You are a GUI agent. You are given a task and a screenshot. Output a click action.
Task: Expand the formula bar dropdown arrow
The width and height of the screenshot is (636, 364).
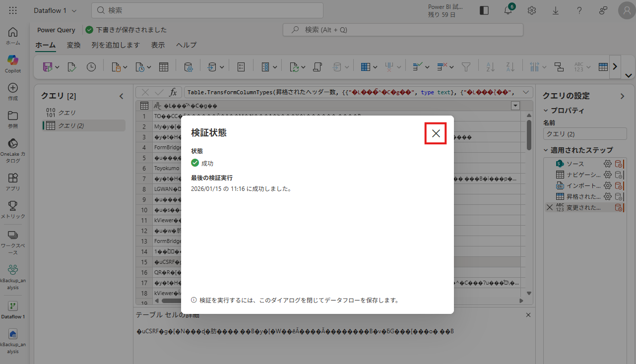(526, 92)
